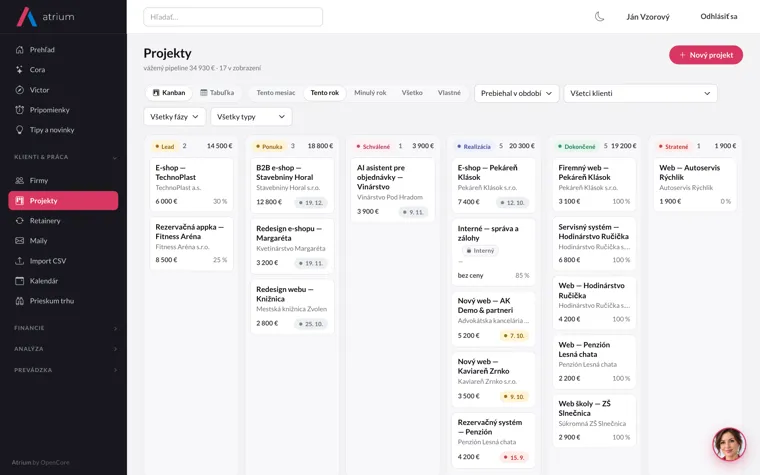This screenshot has height=475, width=760.
Task: Focus the Hľadať search field
Action: tap(233, 17)
